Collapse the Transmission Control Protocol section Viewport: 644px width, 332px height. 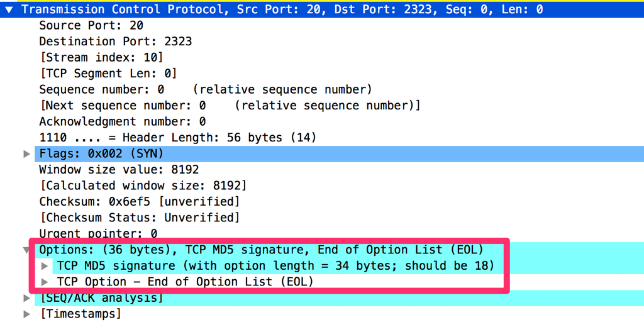9,9
